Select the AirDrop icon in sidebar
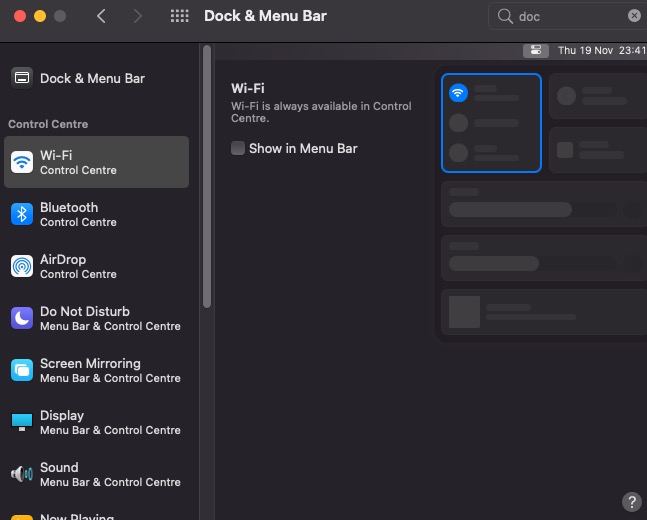 (x=22, y=266)
